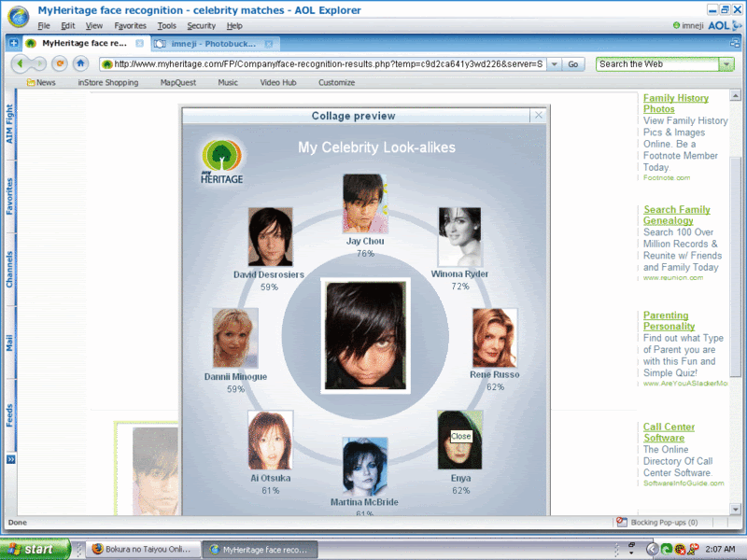Expand the Search the Web dropdown
The width and height of the screenshot is (747, 560).
[726, 64]
